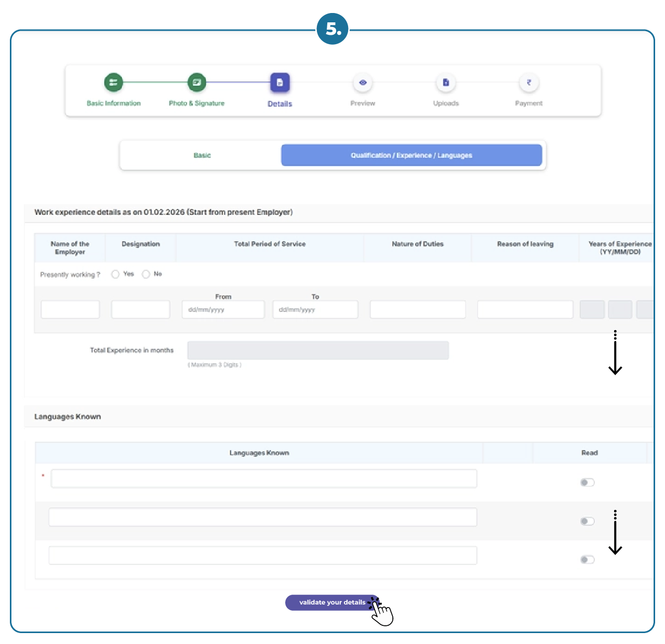
Task: Select Yes for Presently working
Action: click(115, 274)
